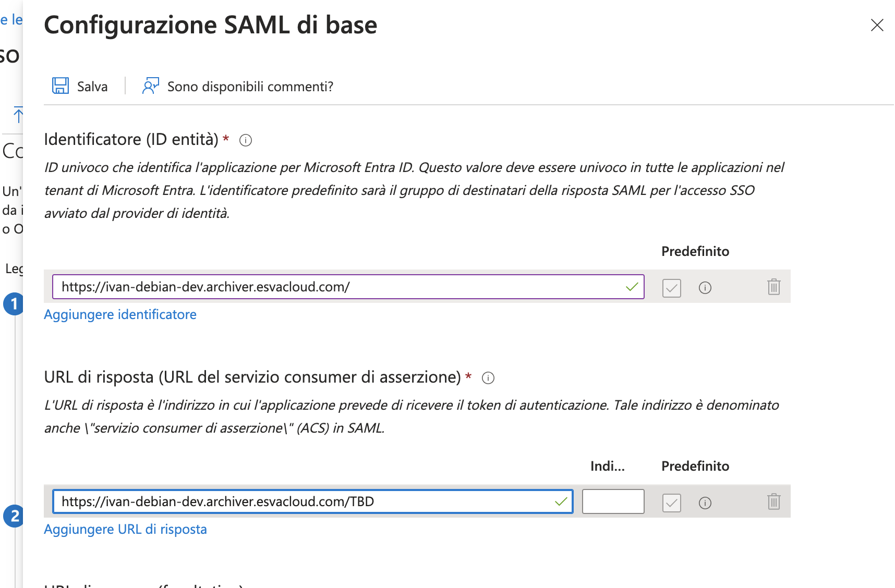Open the feedback person icon
The image size is (895, 588).
[150, 85]
